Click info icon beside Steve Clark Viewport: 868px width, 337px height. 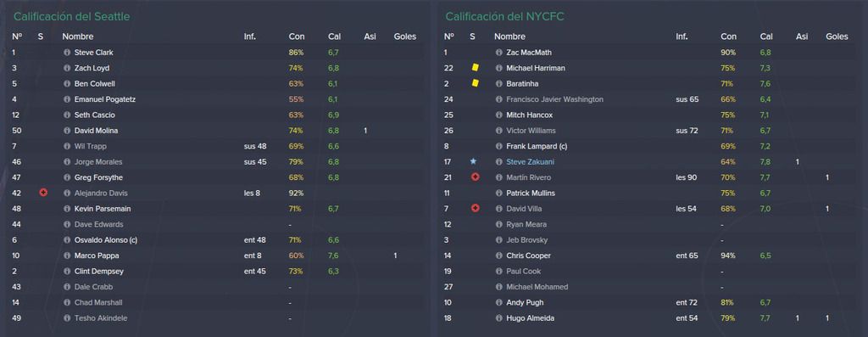click(x=67, y=53)
